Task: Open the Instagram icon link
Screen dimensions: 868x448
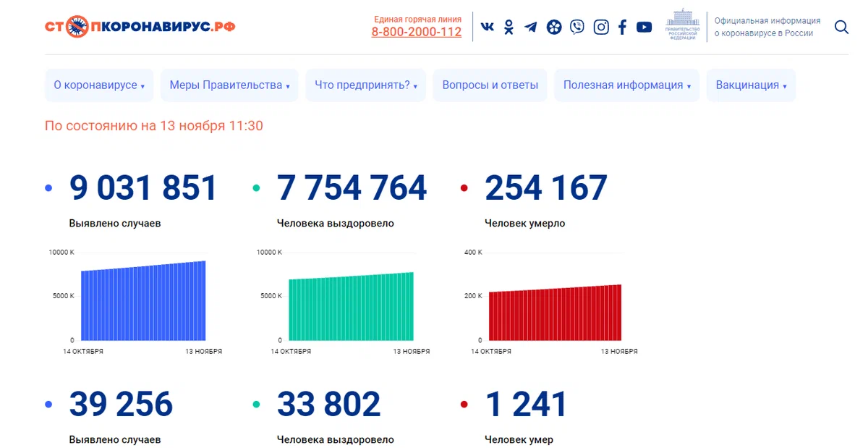Action: pyautogui.click(x=601, y=27)
